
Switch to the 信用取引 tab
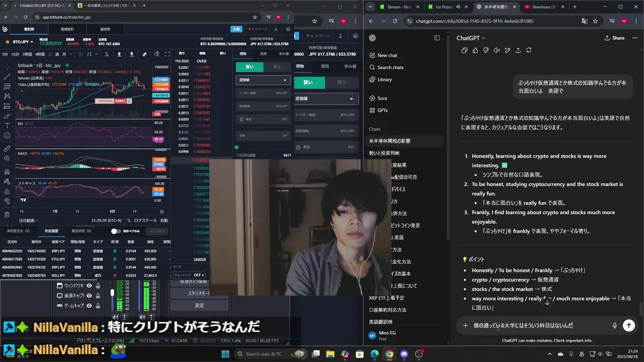67,29
